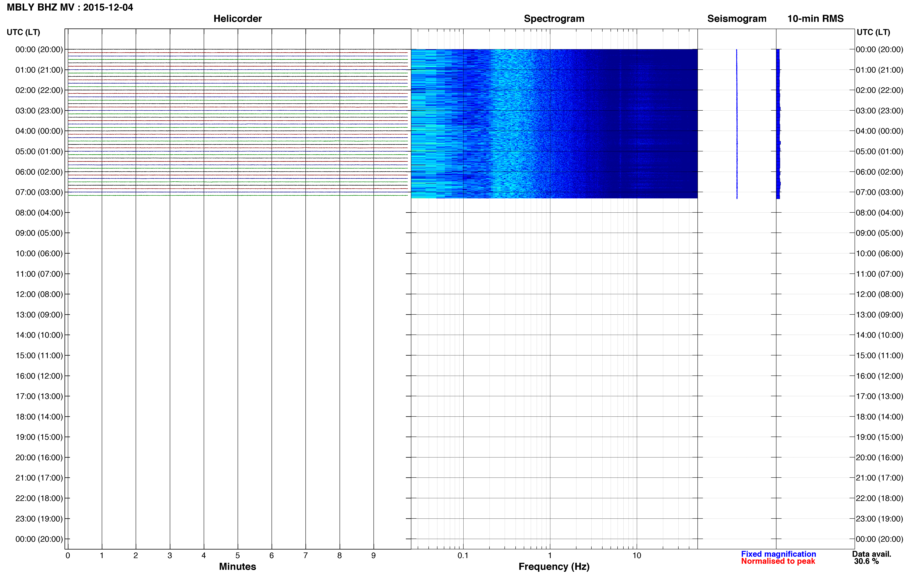924x578 pixels.
Task: Click the red 'Normalised to peak' legend text
Action: point(778,561)
